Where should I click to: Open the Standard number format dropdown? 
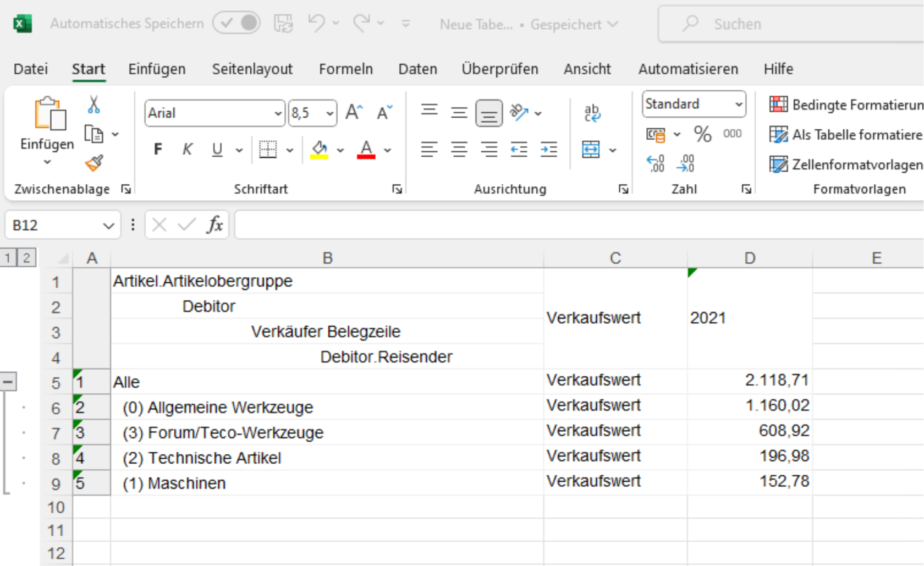pos(739,104)
